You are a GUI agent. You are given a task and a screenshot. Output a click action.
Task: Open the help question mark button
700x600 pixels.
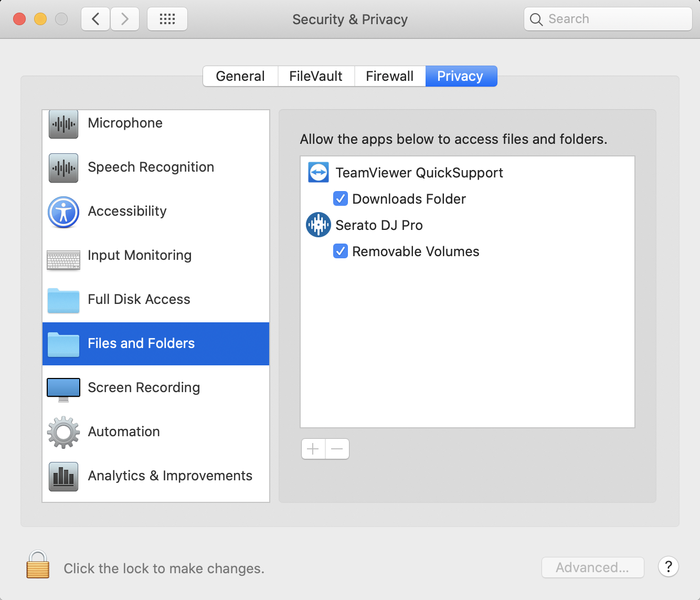point(669,567)
